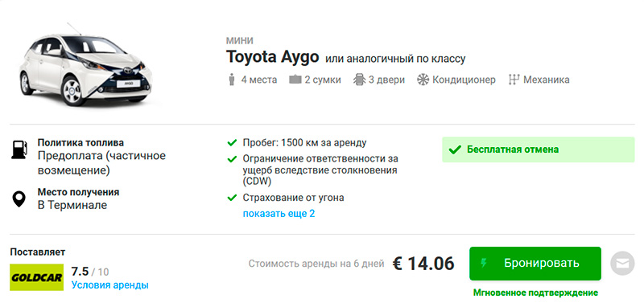
Task: Click the map pin location icon
Action: click(19, 199)
